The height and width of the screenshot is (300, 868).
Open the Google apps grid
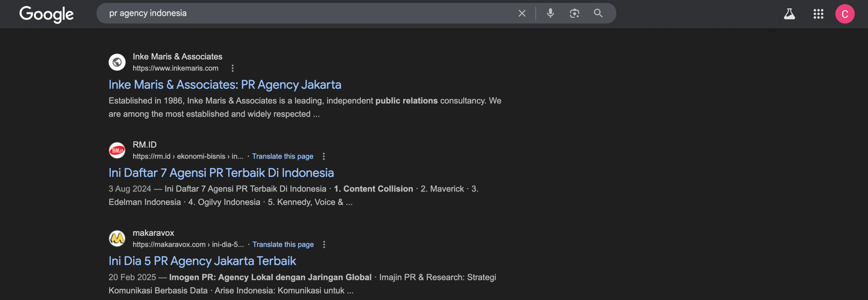pyautogui.click(x=818, y=14)
